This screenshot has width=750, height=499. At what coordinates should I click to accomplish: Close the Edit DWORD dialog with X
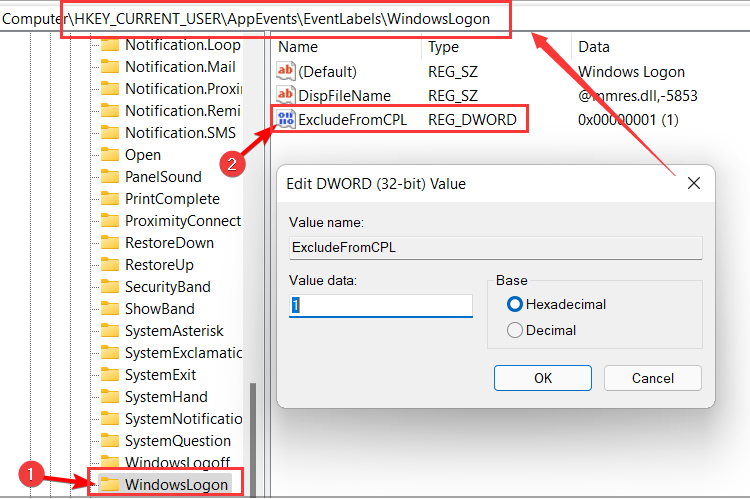[694, 183]
